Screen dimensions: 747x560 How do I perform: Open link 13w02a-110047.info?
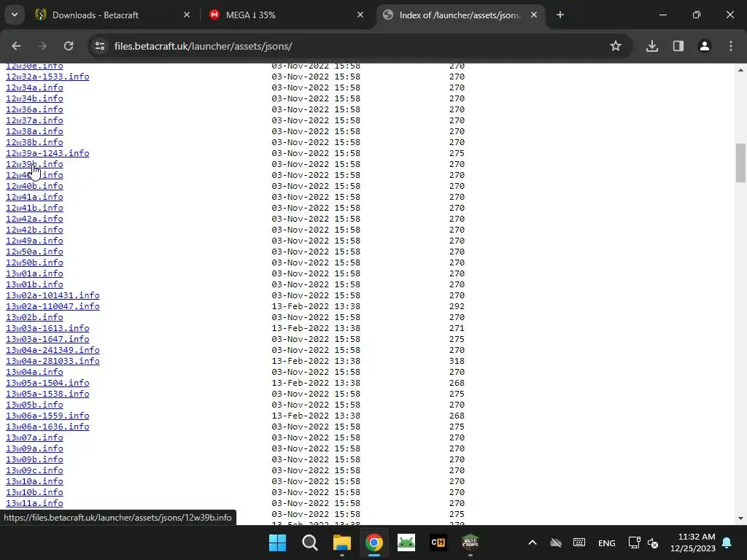[53, 307]
